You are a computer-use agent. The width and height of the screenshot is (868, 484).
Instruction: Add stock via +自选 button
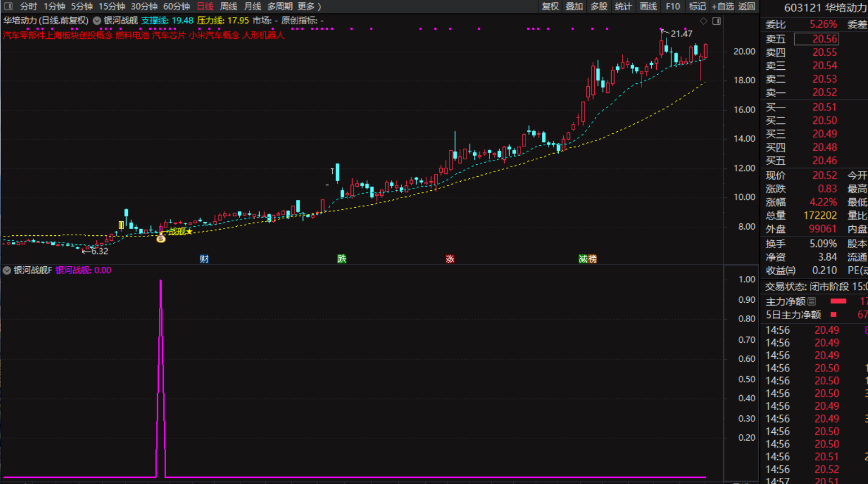tap(723, 6)
